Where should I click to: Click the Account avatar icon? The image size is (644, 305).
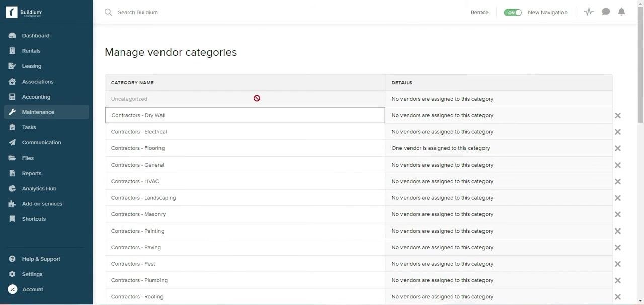point(13,289)
